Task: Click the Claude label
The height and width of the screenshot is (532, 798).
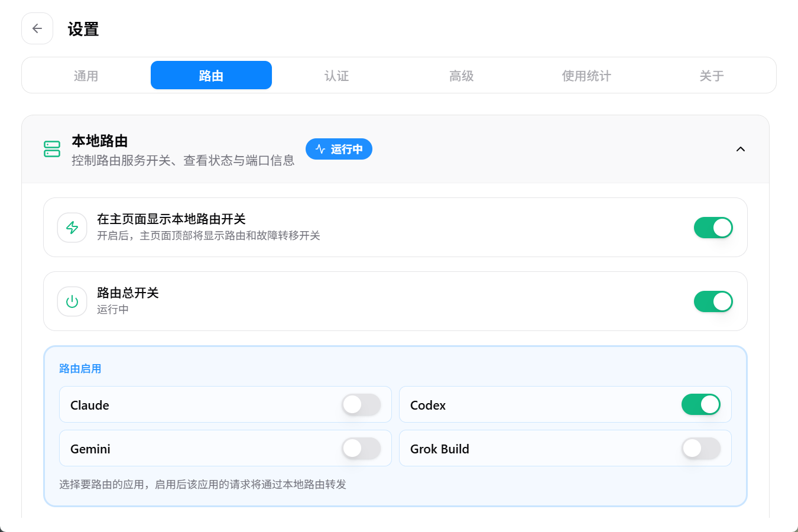Action: 90,406
